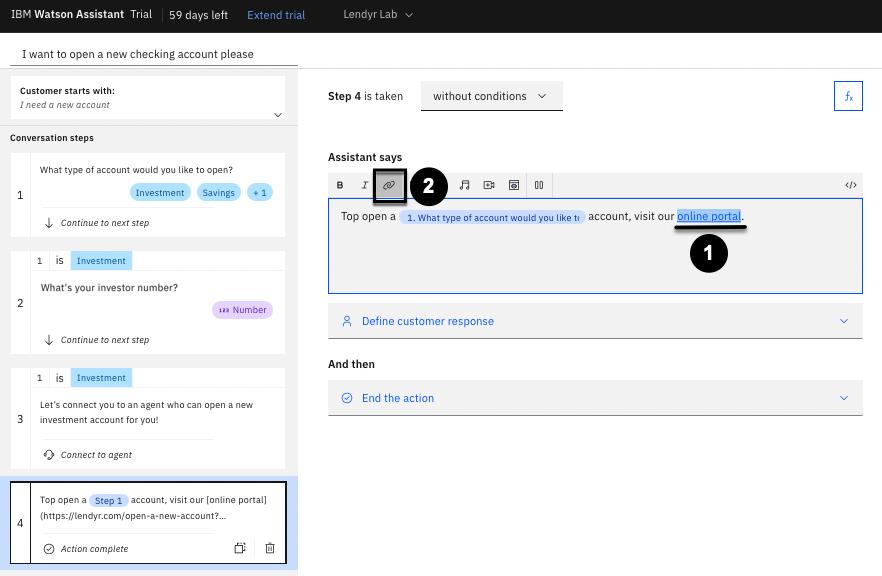Open step 2 investor number card
The image size is (882, 576).
point(148,303)
